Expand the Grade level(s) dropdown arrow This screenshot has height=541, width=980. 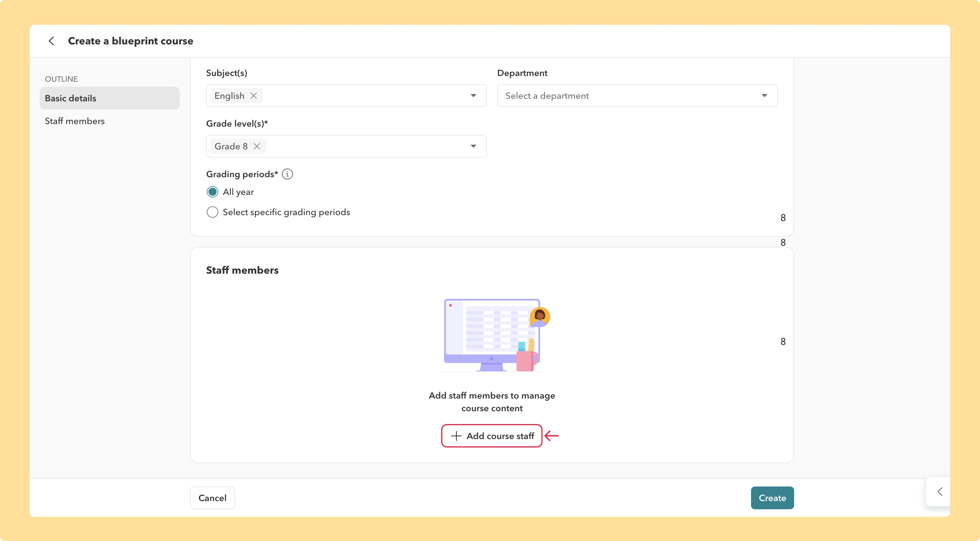[473, 146]
